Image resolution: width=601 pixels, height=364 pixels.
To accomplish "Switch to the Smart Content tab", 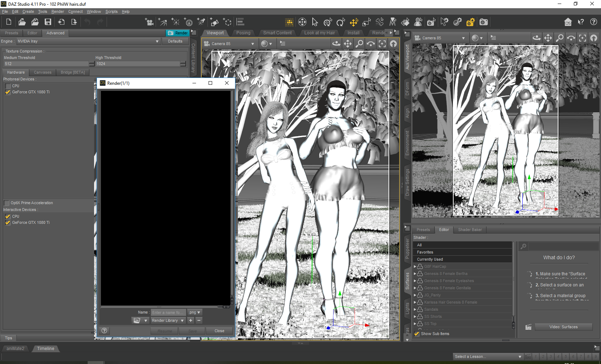I will click(x=277, y=33).
